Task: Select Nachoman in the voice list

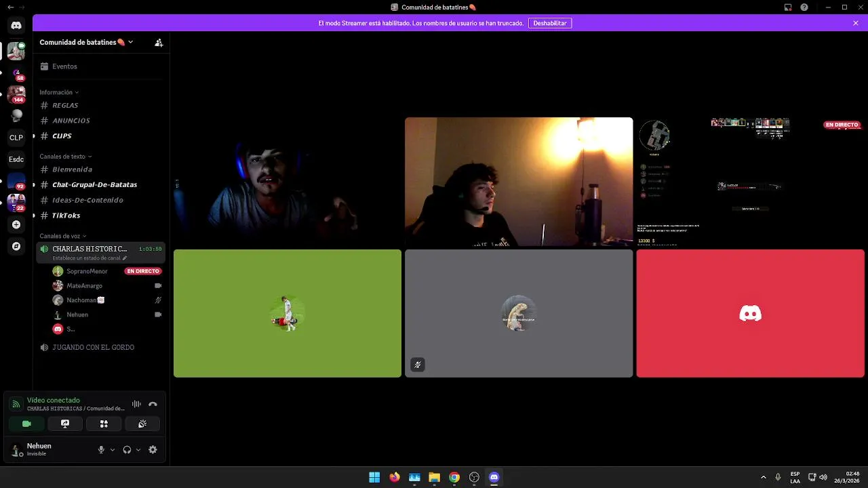Action: [x=107, y=300]
